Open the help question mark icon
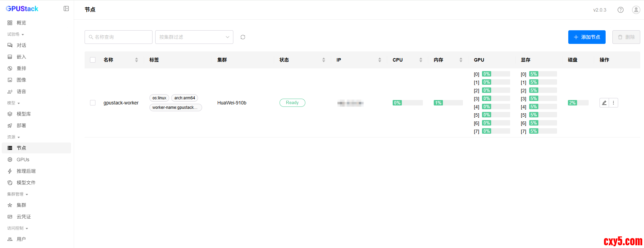644x248 pixels. 621,10
